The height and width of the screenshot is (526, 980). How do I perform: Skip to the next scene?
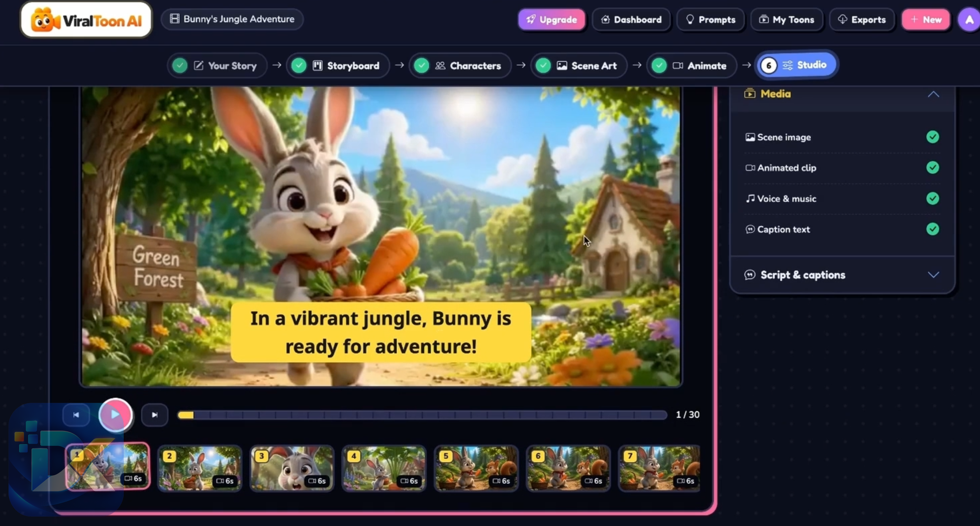155,415
